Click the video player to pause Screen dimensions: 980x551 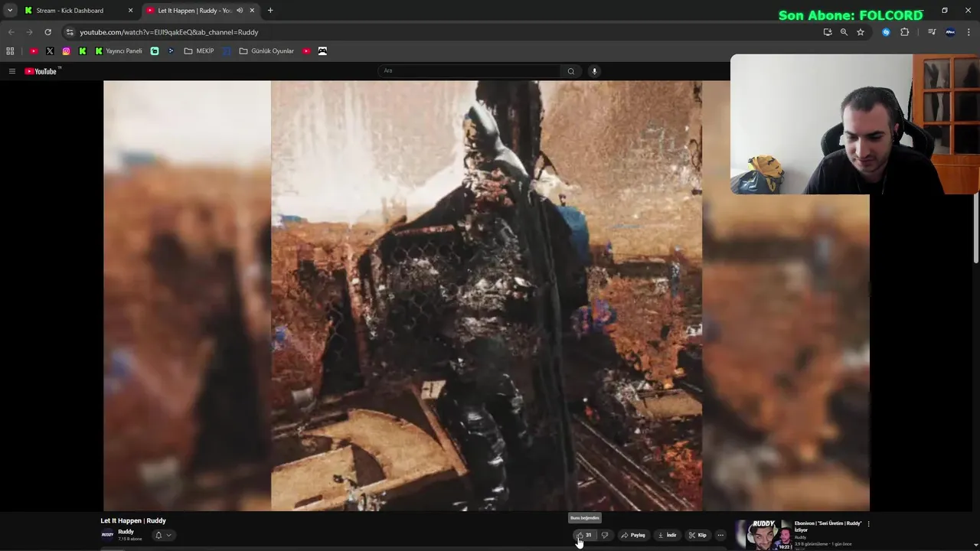(x=486, y=295)
